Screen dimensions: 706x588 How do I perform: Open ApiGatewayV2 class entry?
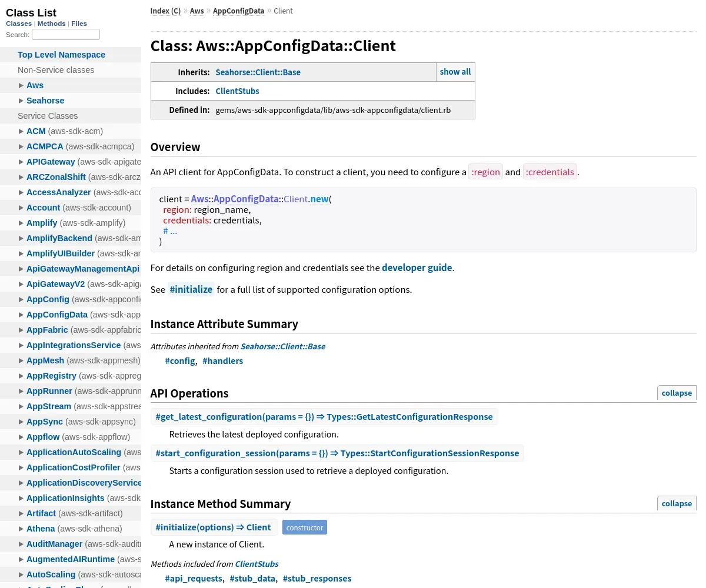coord(55,284)
